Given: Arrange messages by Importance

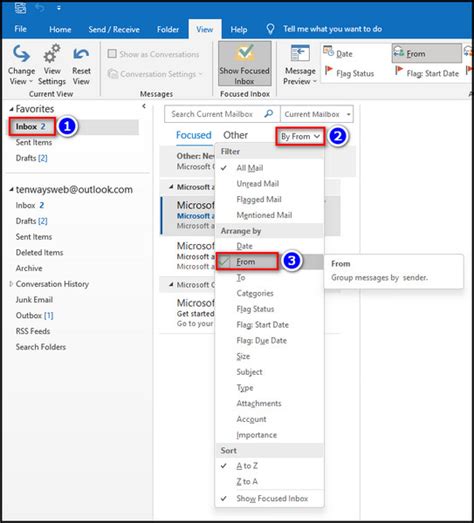Looking at the screenshot, I should [270, 435].
